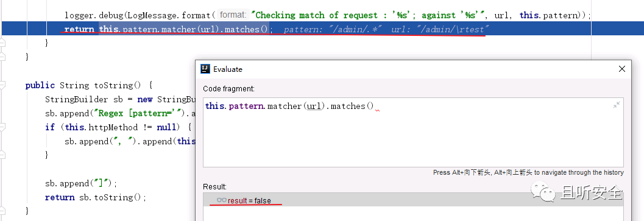Screen dimensions: 644x221
Task: Click inside the Code fragment input field
Action: coord(413,132)
